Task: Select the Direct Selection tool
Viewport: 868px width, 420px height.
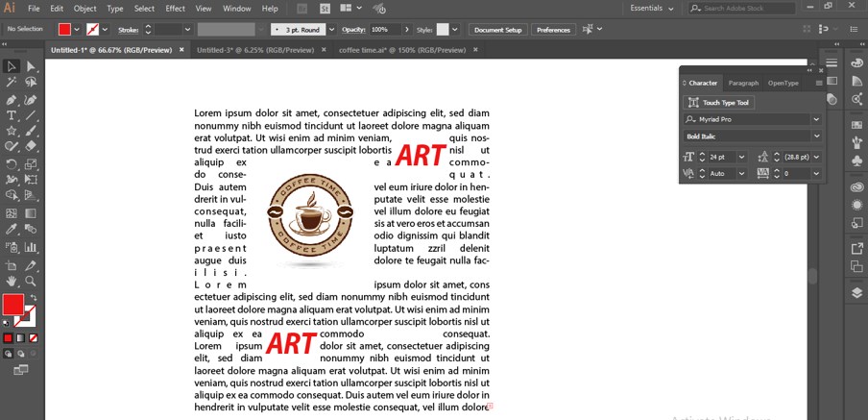Action: tap(31, 66)
